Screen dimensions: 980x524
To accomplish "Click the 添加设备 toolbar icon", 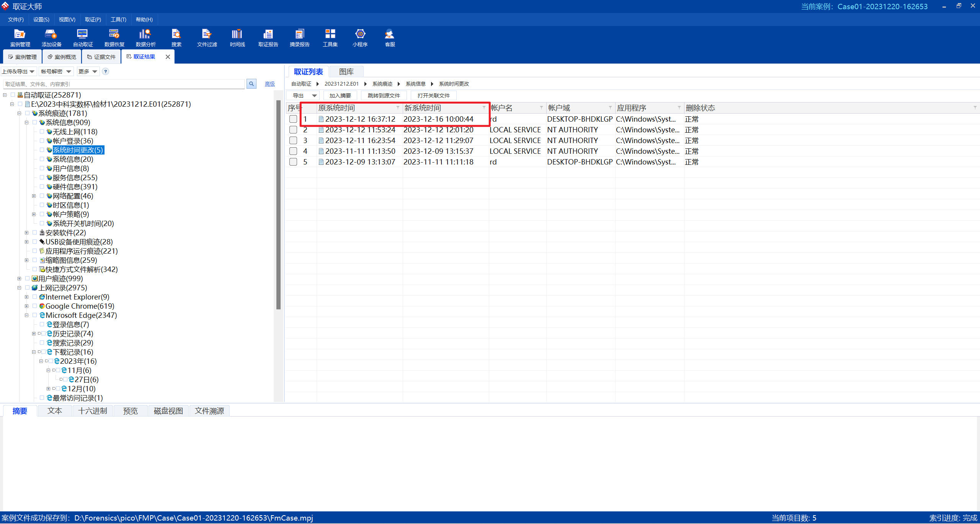I will [x=51, y=38].
